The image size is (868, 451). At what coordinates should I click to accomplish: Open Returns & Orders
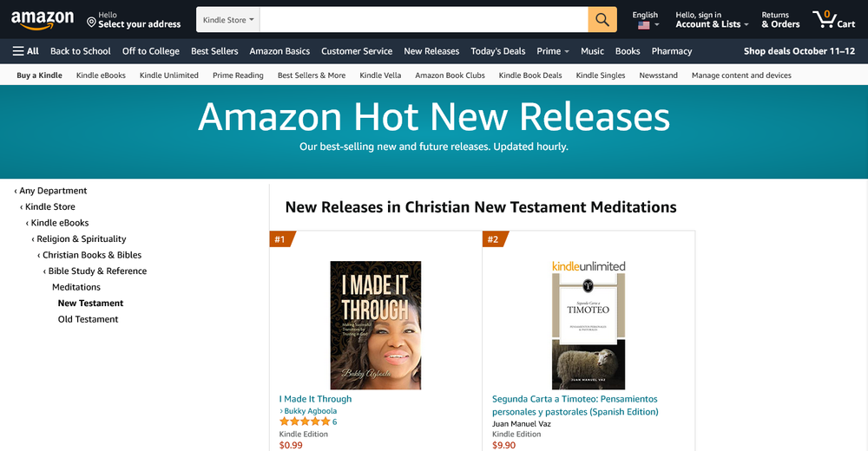(x=780, y=20)
